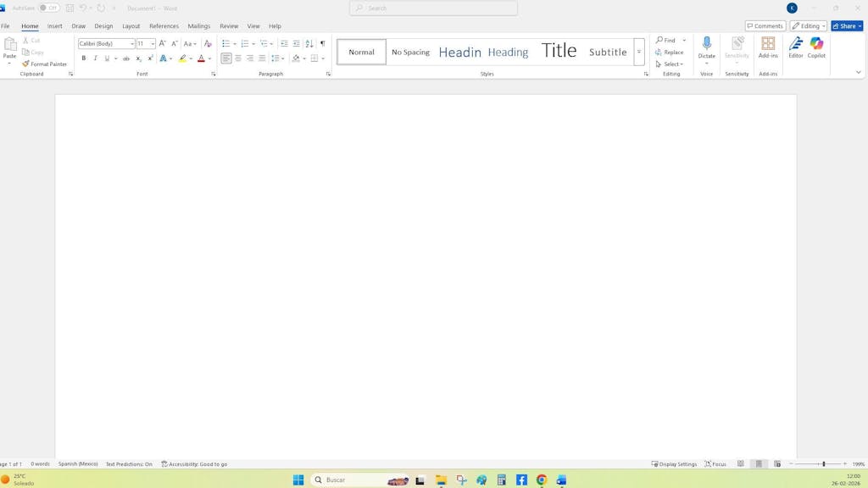Screen dimensions: 868x488
Task: Open the Copilot tool
Action: pyautogui.click(x=816, y=47)
